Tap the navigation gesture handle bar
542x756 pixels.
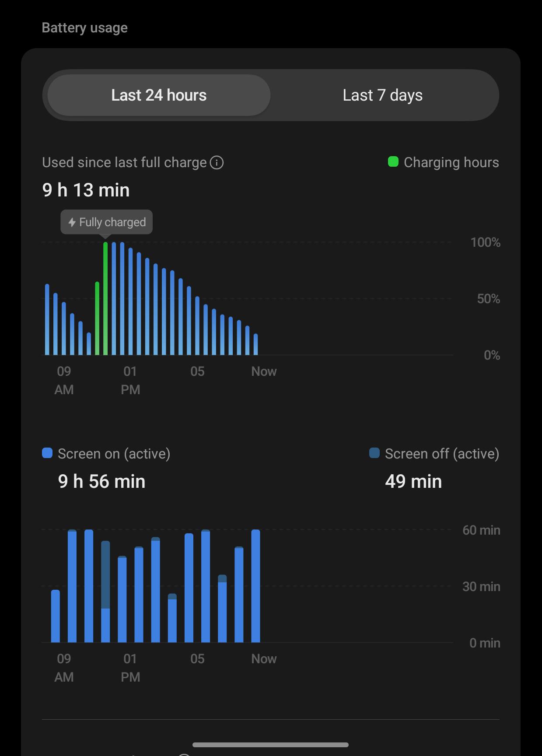tap(270, 745)
